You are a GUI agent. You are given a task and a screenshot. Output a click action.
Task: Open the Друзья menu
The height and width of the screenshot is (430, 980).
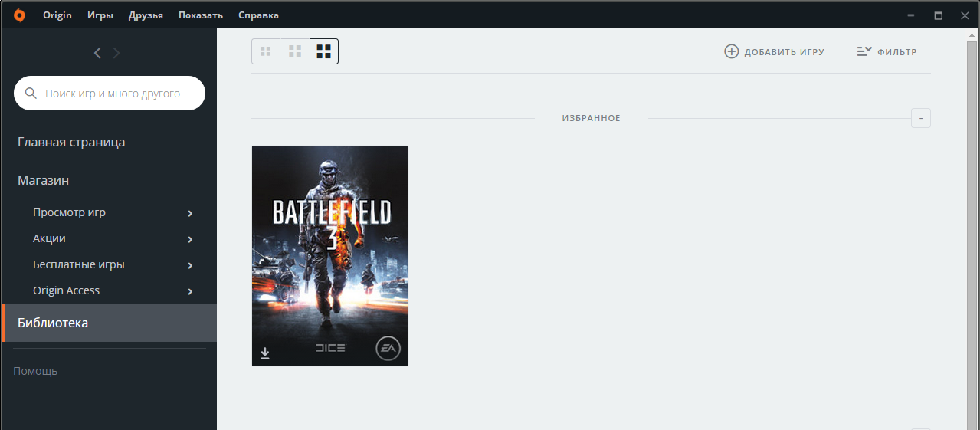click(146, 15)
